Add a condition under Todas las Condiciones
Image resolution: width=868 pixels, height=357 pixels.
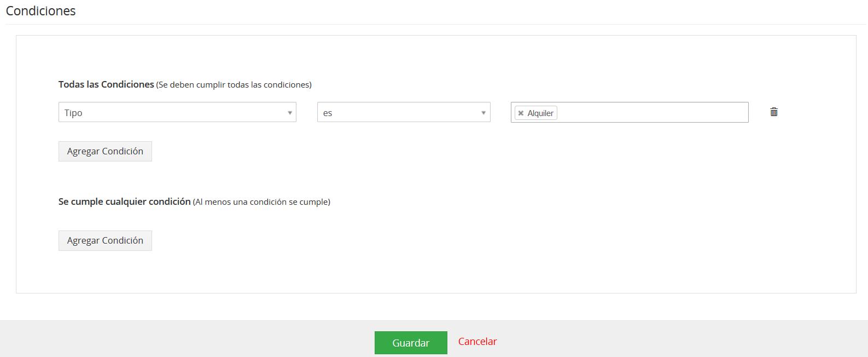click(105, 152)
